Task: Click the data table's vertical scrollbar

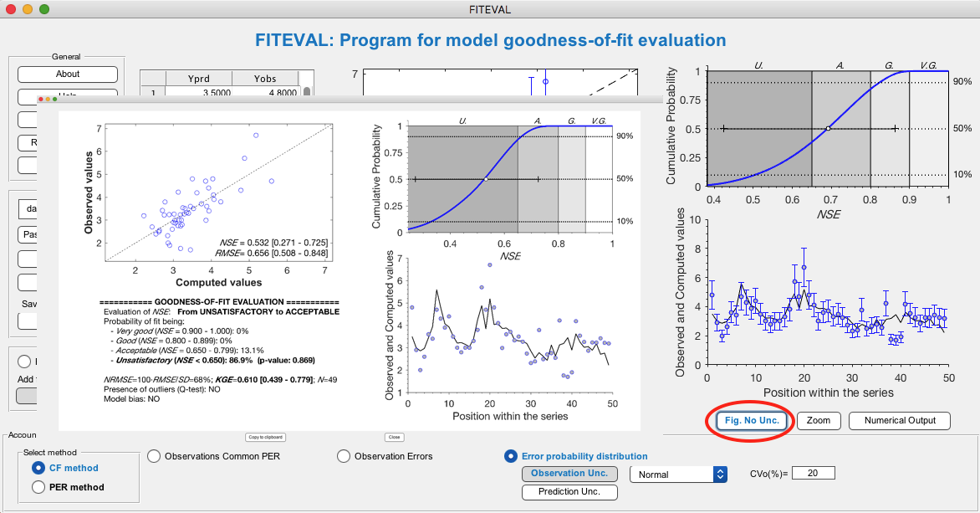Action: [x=306, y=92]
